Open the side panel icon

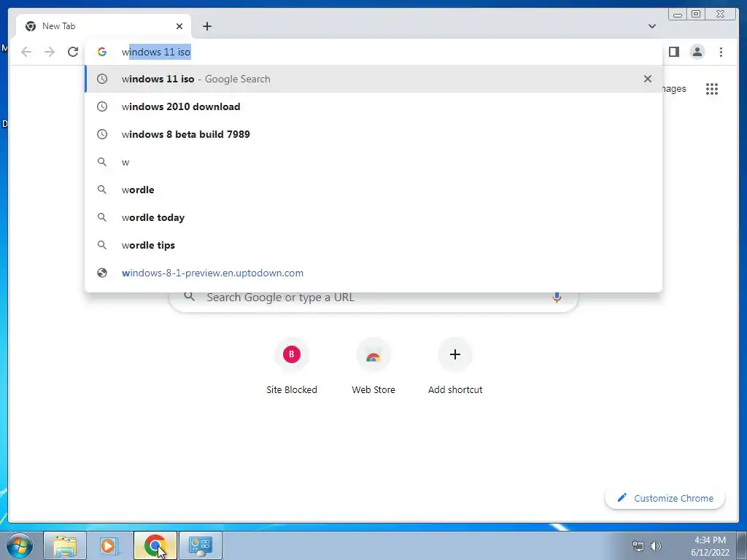tap(673, 52)
